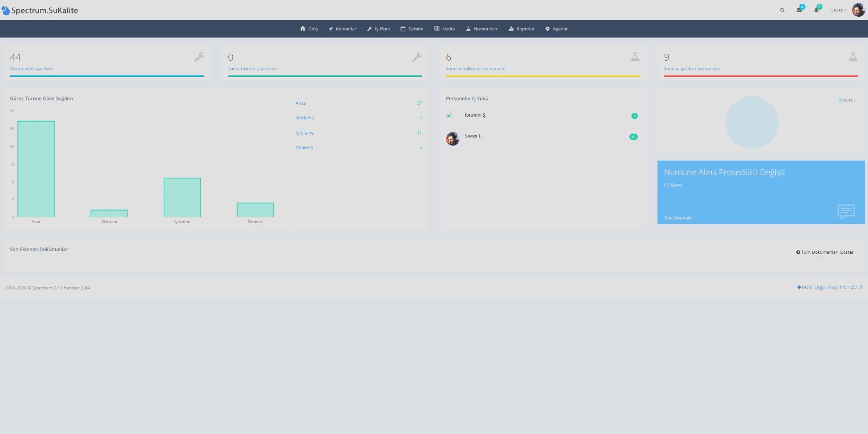Click the announcement speech bubble icon

[x=846, y=211]
